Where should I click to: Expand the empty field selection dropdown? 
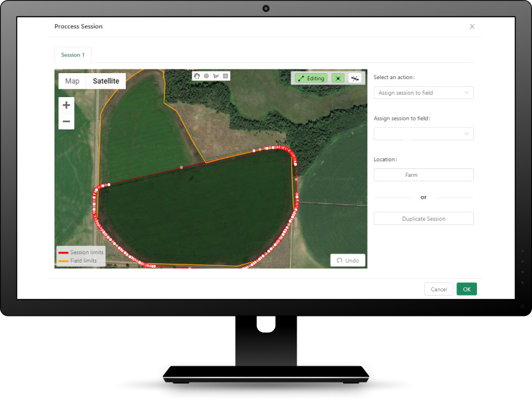click(424, 134)
